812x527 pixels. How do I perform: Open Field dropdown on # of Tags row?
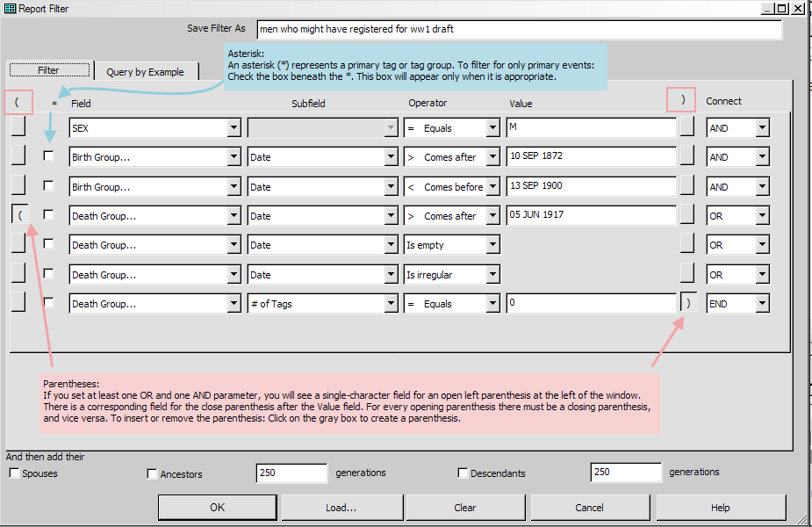tap(234, 304)
